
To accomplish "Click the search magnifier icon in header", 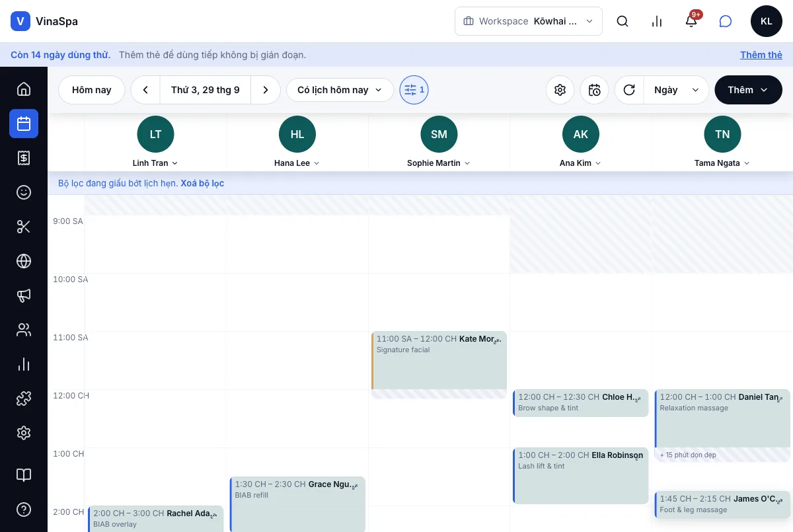I will pos(623,21).
